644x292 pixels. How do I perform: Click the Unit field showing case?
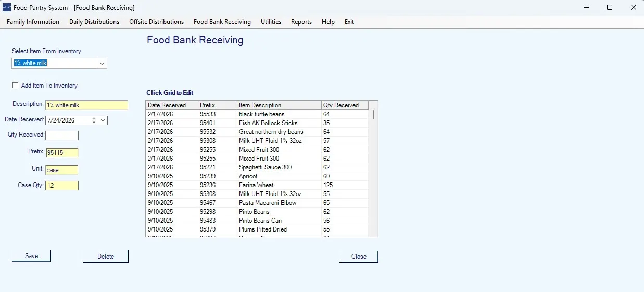(61, 169)
